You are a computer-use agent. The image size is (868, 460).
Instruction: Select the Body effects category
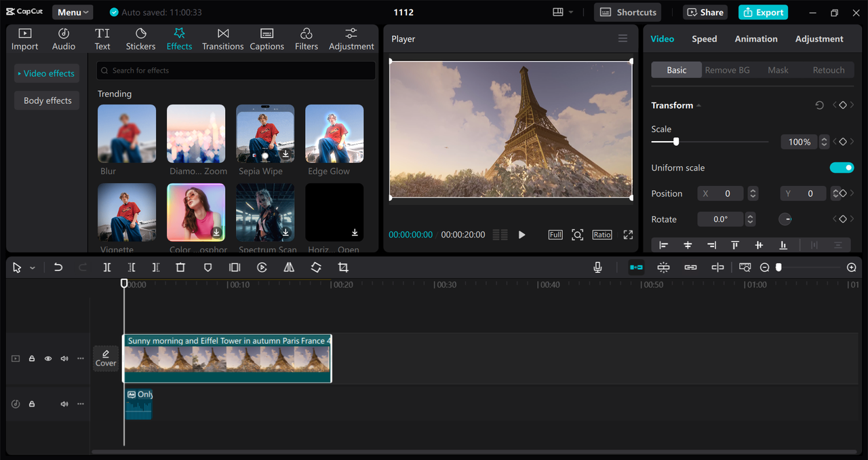point(47,100)
